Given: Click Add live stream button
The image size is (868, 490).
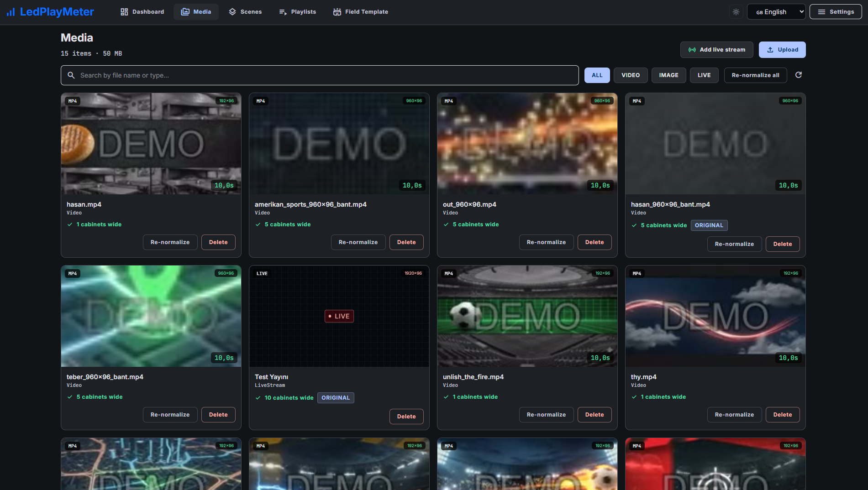Looking at the screenshot, I should (x=717, y=50).
